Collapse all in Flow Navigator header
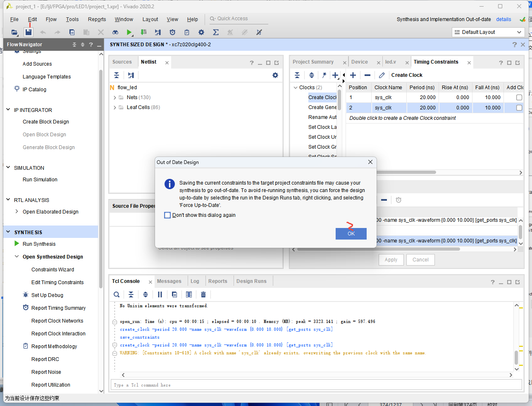Viewport: 532px width, 406px height. [74, 45]
